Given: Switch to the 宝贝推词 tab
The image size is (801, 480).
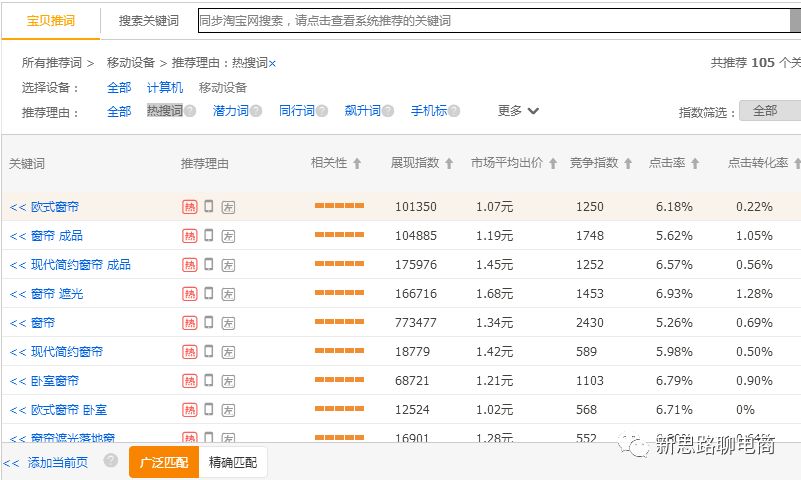Looking at the screenshot, I should (x=50, y=20).
